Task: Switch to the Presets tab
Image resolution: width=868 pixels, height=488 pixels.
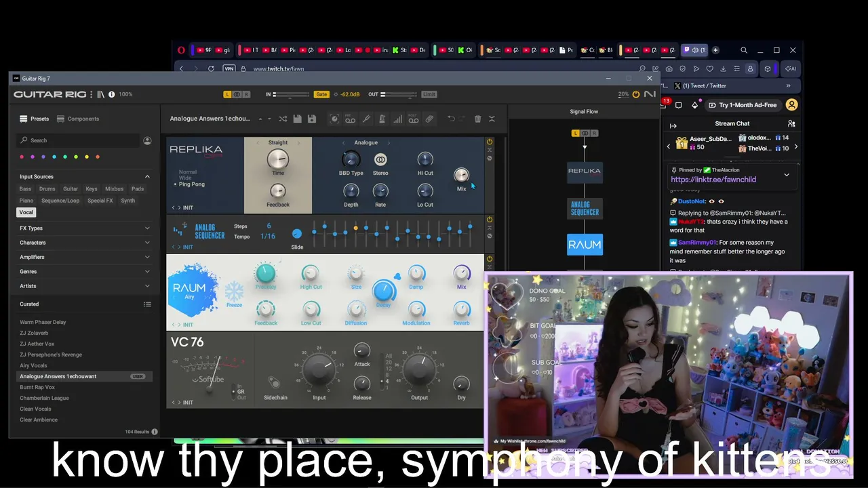Action: click(35, 119)
